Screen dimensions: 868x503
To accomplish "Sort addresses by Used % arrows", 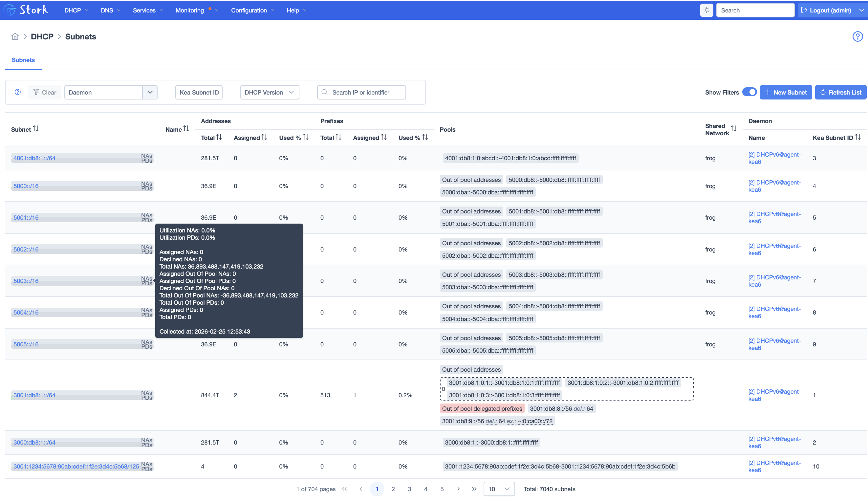I will [x=306, y=137].
